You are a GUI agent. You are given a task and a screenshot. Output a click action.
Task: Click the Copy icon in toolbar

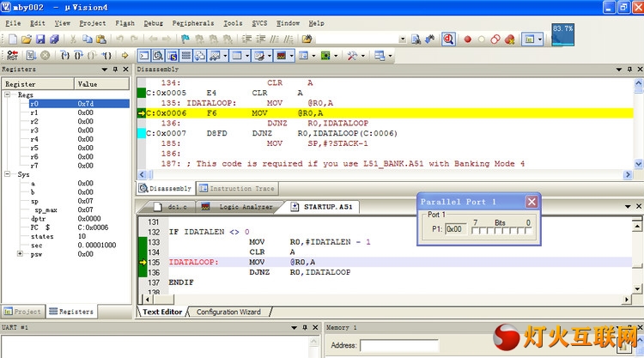point(87,39)
